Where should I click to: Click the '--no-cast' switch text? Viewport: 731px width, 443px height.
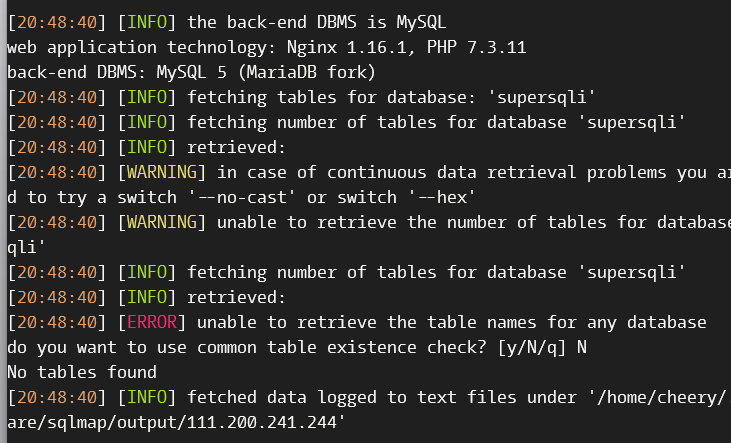(241, 197)
